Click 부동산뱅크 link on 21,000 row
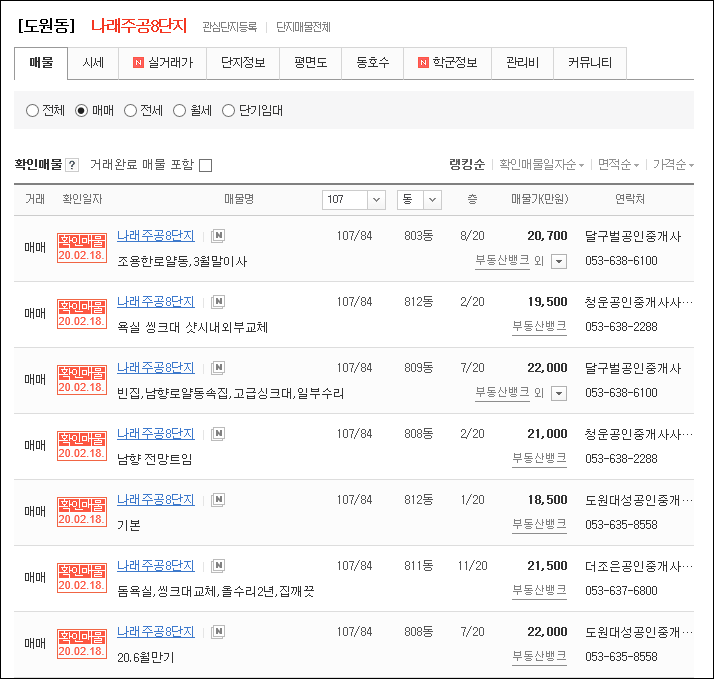714x679 pixels. point(540,459)
